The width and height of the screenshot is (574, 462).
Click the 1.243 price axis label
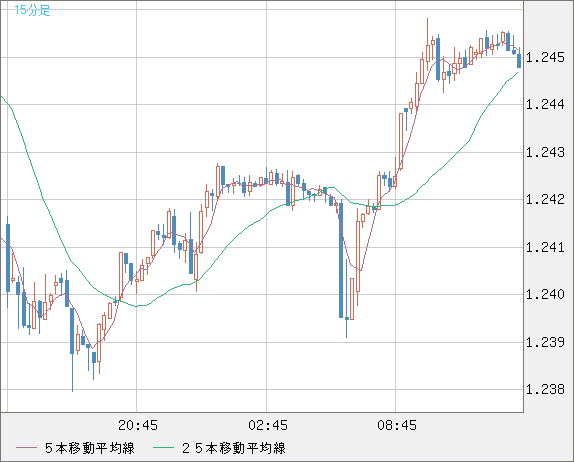tap(545, 152)
